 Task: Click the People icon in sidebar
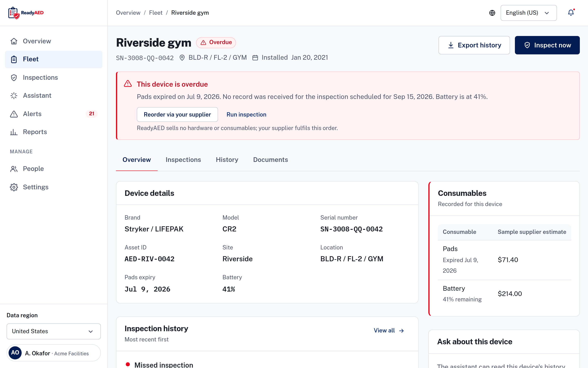coord(14,169)
